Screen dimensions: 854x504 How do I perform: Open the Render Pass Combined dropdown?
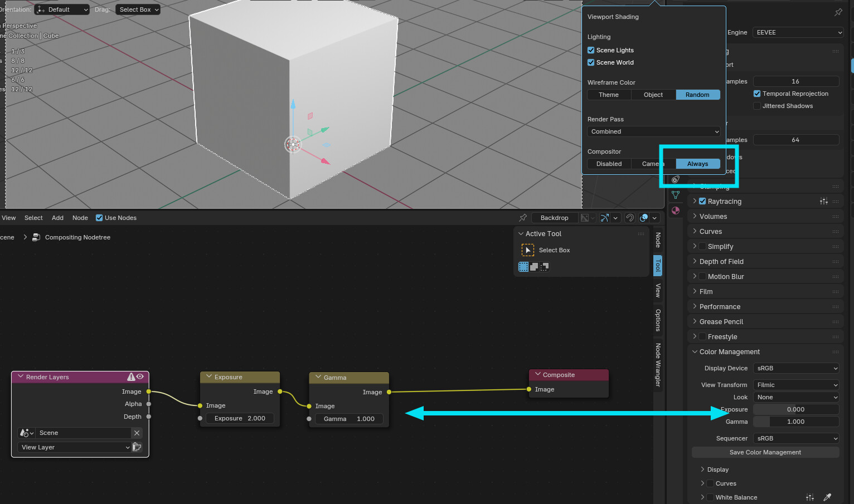654,131
